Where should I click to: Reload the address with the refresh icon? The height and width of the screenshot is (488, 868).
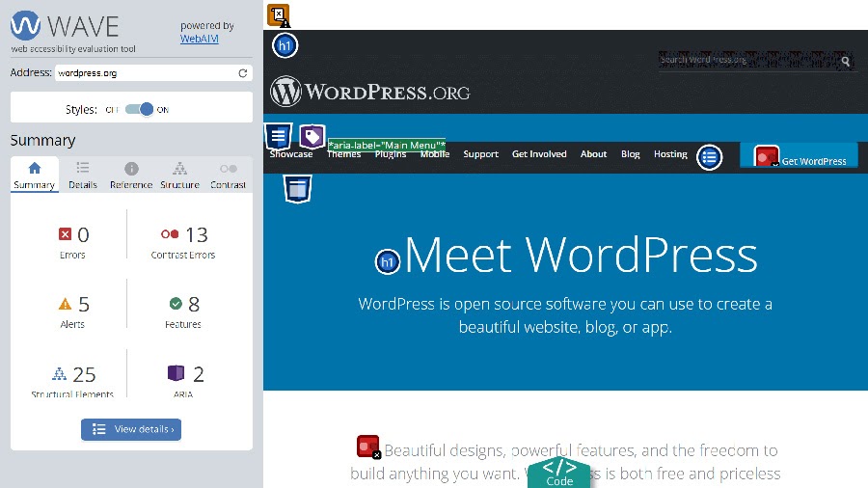coord(242,73)
